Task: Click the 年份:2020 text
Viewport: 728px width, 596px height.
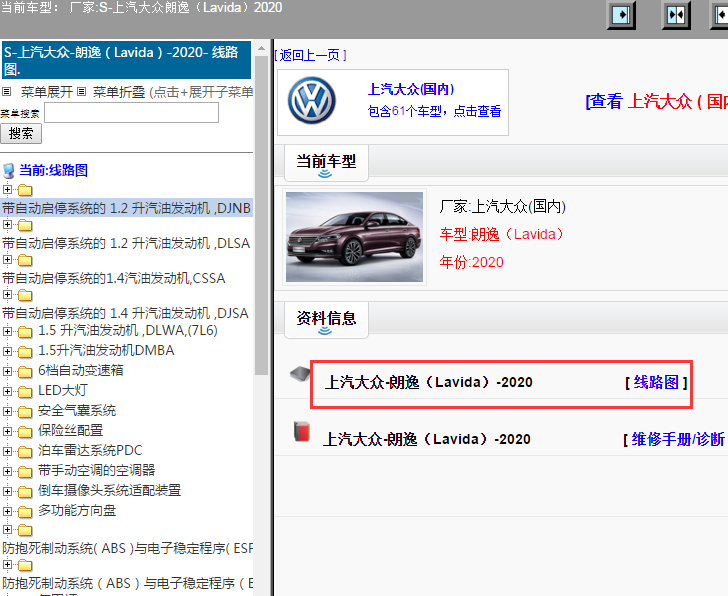Action: point(471,262)
